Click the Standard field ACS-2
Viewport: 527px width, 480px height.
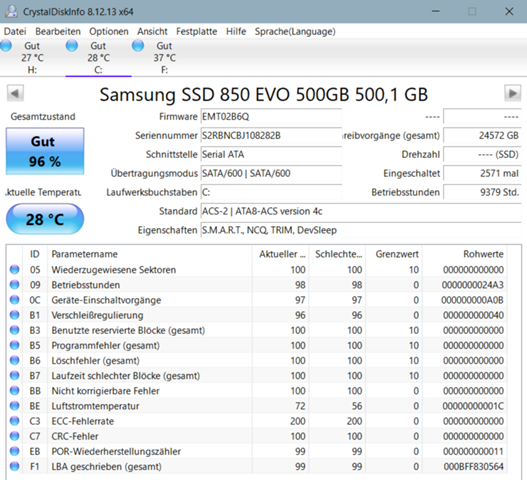click(x=361, y=211)
